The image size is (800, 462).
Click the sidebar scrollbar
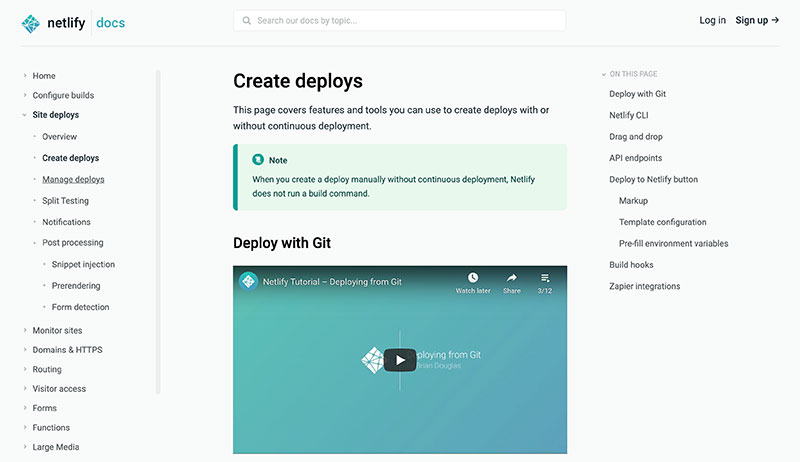pyautogui.click(x=158, y=230)
